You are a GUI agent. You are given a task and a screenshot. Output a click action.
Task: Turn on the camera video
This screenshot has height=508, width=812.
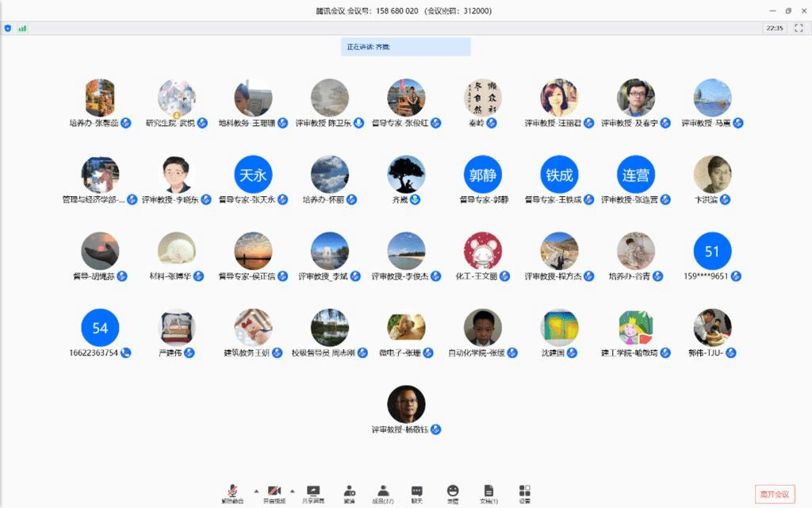click(x=275, y=493)
